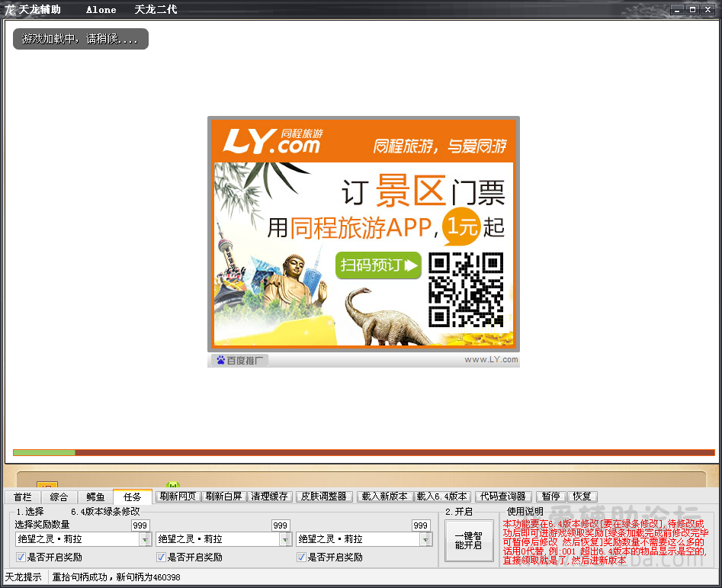Expand the first 绝望之灵·莉拉 reward dropdown
The height and width of the screenshot is (588, 722).
146,539
